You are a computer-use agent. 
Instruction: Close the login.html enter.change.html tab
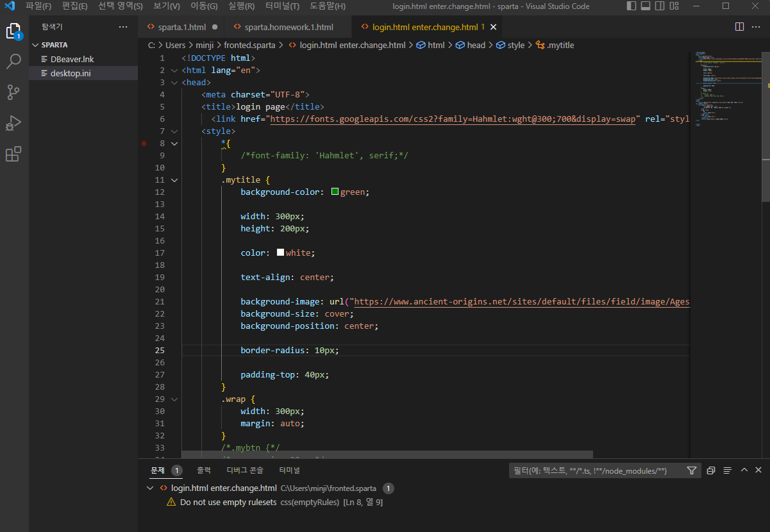click(492, 28)
